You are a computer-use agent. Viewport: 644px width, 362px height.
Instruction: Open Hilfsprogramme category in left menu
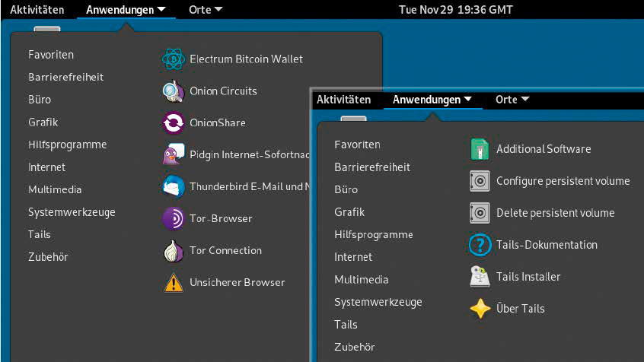click(67, 145)
